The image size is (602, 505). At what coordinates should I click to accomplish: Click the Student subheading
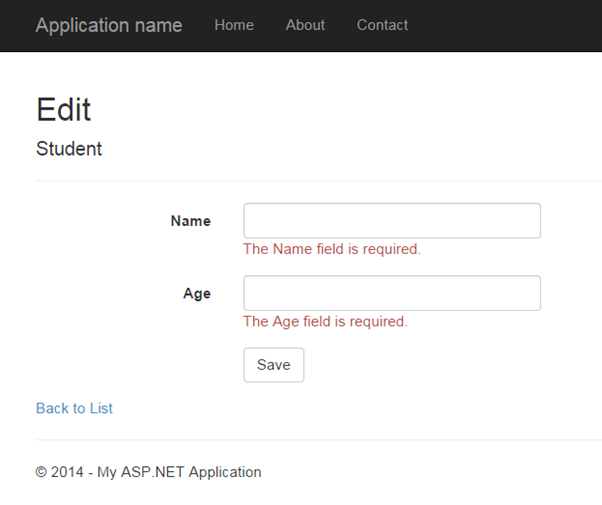[x=69, y=149]
